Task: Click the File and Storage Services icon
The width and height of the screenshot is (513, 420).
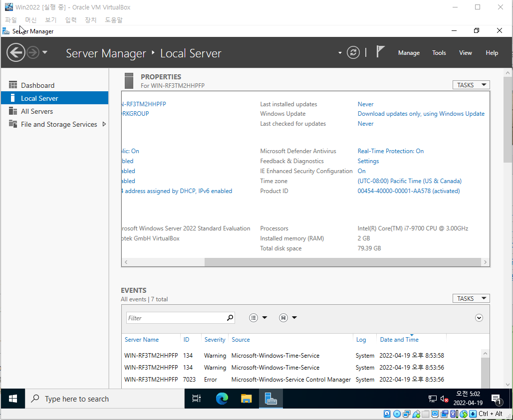Action: pyautogui.click(x=13, y=124)
